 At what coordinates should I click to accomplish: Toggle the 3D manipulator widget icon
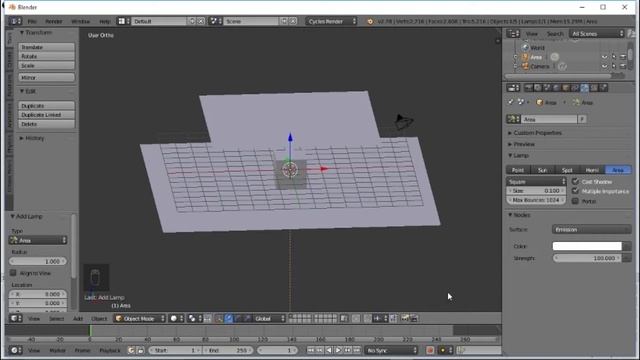pos(219,318)
